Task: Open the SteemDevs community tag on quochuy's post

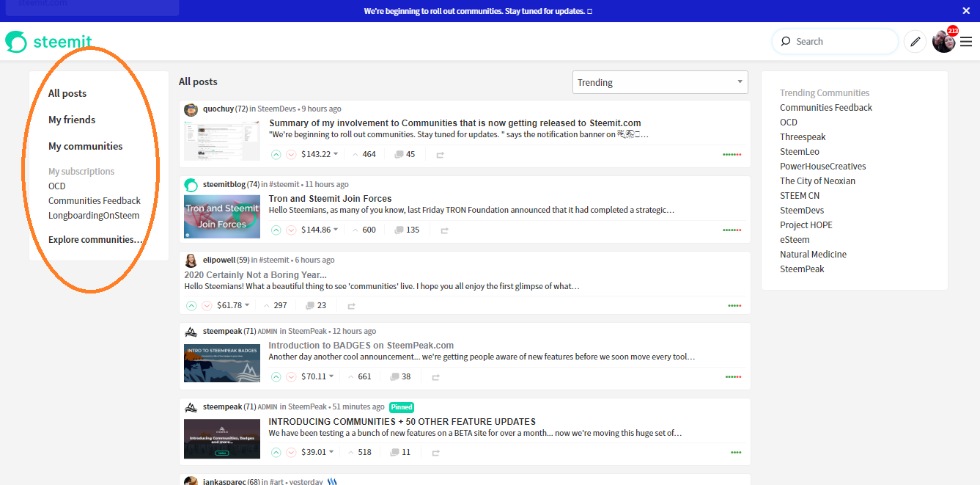Action: pos(277,109)
